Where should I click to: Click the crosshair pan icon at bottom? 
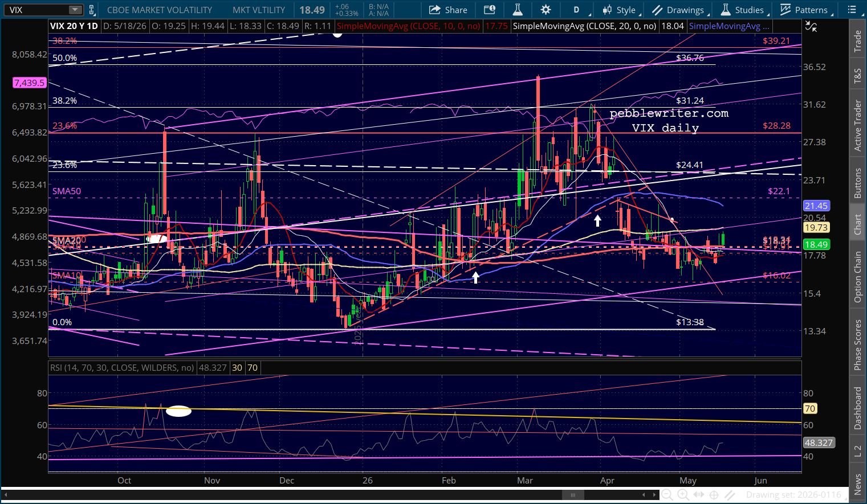tap(714, 495)
